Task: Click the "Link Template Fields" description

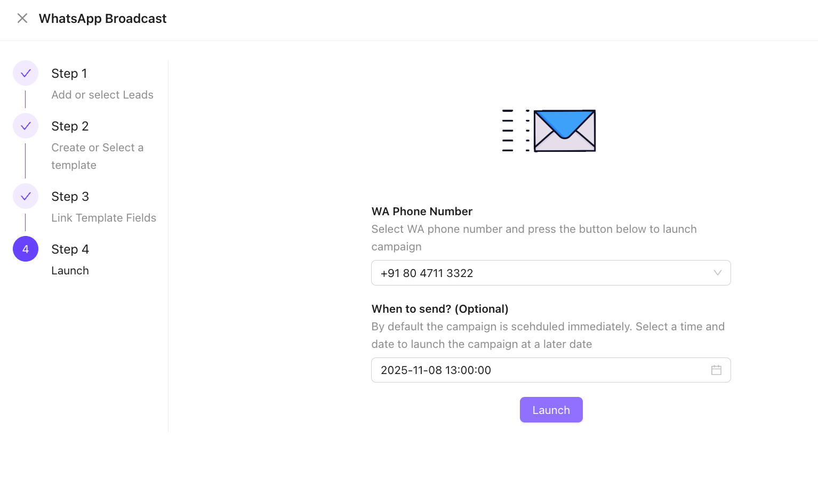Action: pyautogui.click(x=103, y=218)
